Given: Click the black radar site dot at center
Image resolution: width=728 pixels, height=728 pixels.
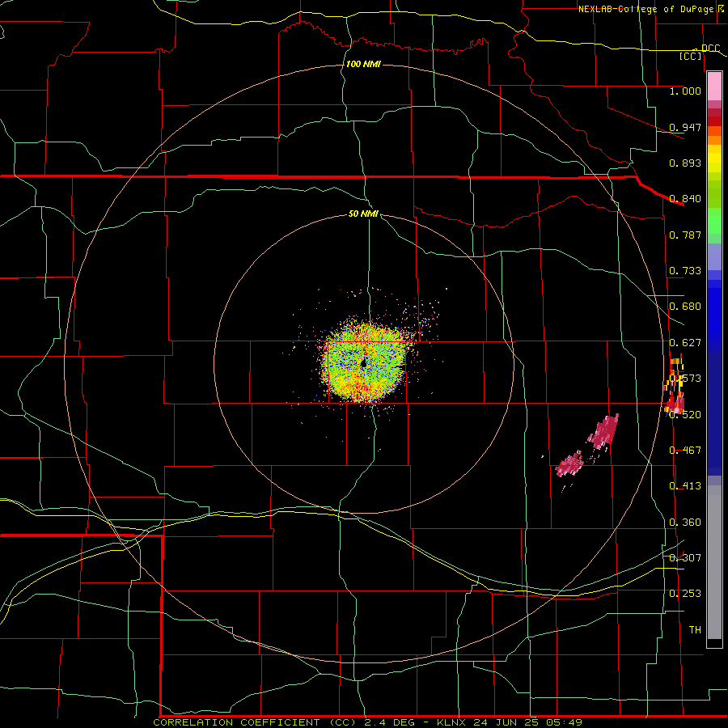Looking at the screenshot, I should click(364, 363).
